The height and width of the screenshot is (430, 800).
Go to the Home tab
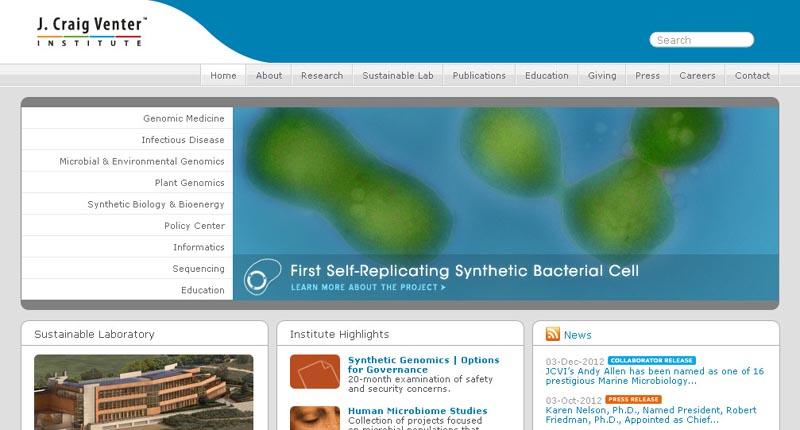[x=223, y=75]
